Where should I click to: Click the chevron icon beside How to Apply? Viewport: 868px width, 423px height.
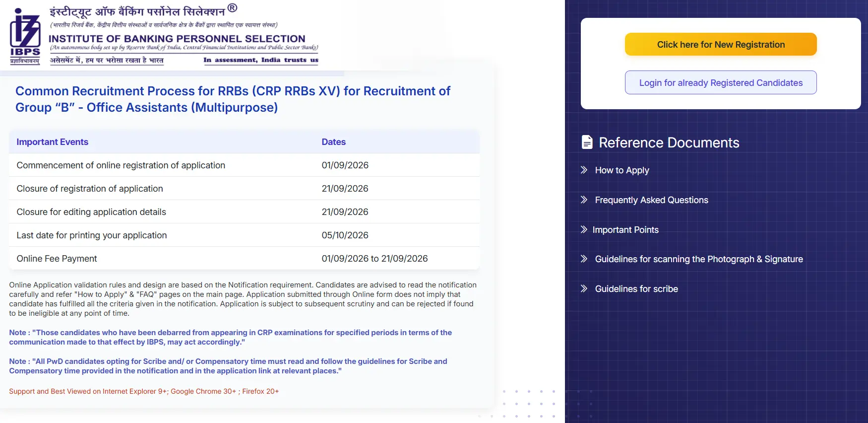[584, 170]
